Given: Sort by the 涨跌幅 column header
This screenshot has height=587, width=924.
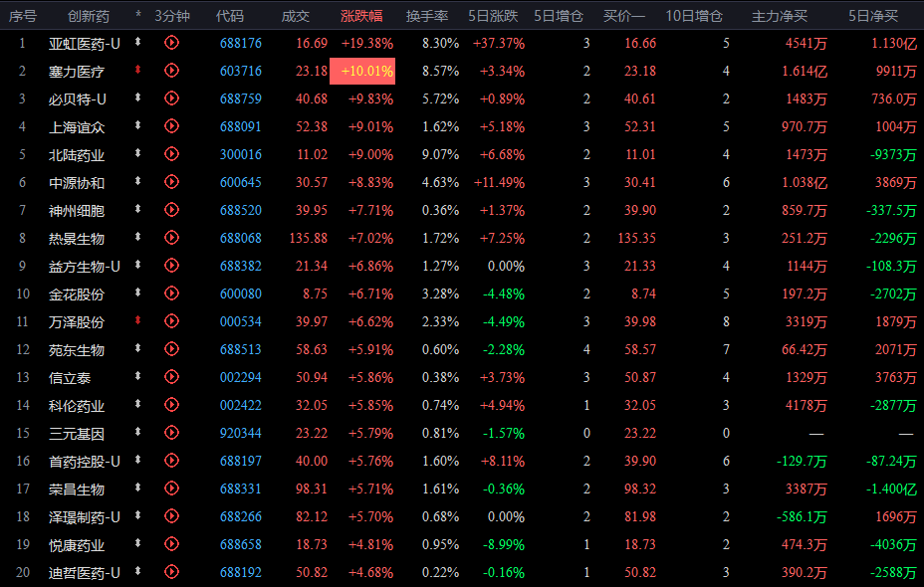Looking at the screenshot, I should [361, 16].
